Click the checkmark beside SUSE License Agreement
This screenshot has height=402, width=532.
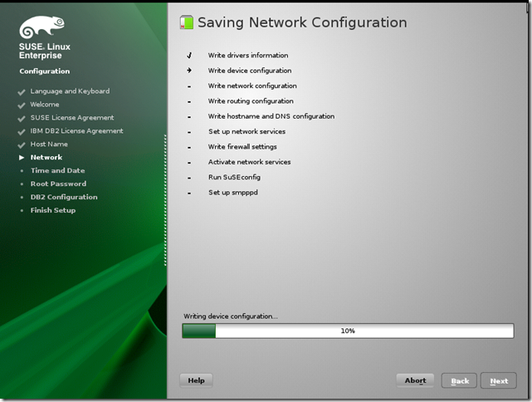pos(22,118)
